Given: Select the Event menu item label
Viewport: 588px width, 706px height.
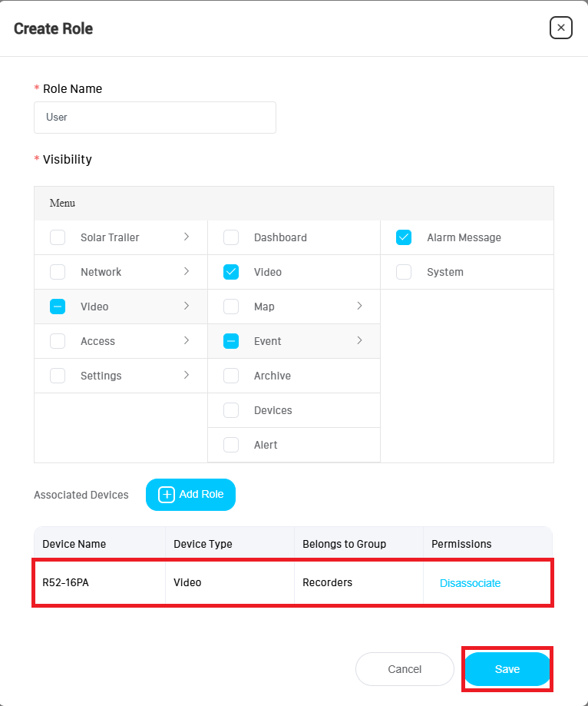Looking at the screenshot, I should (x=268, y=341).
